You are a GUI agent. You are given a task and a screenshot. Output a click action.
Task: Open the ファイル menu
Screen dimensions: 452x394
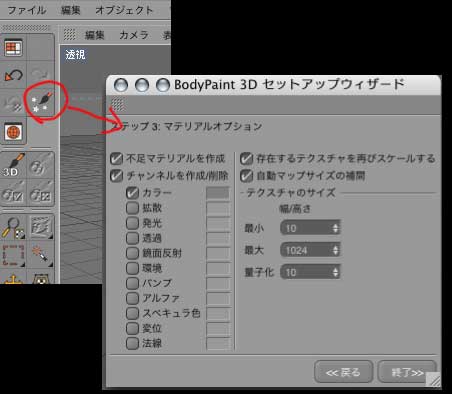coord(26,10)
